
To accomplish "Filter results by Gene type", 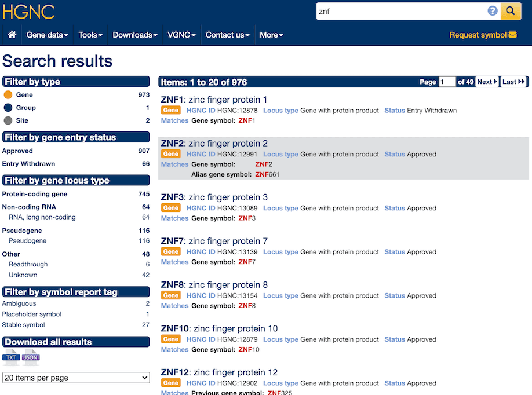I will coord(24,94).
